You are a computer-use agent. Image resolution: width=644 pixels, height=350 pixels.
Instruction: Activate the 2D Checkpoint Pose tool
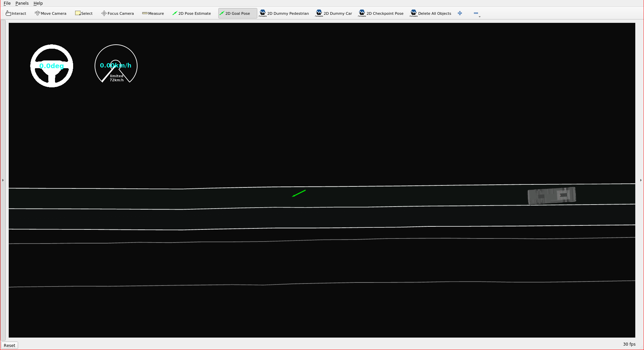[381, 13]
